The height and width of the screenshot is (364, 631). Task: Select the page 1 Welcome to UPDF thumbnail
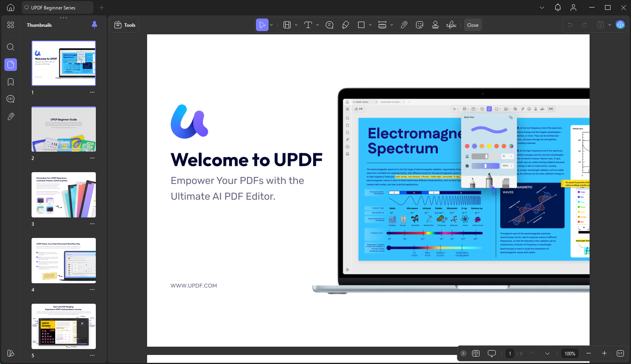click(x=63, y=63)
